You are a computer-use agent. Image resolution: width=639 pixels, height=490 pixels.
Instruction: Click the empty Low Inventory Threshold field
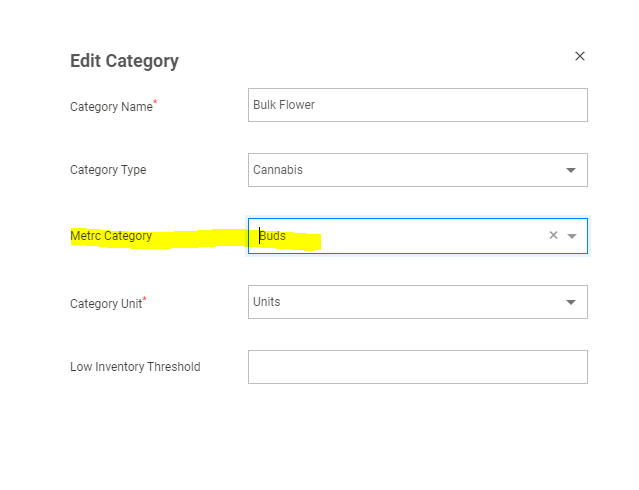tap(418, 367)
